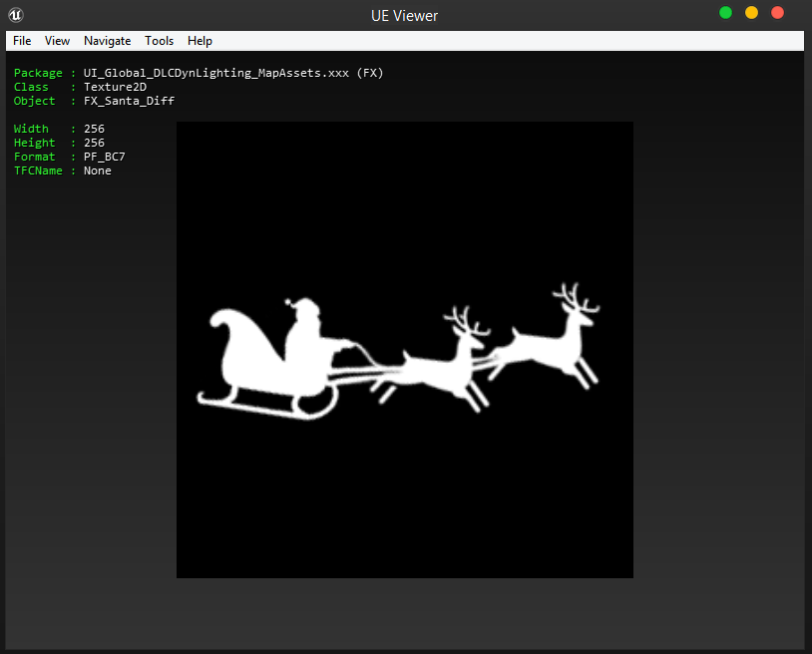
Task: Click the Width value 256
Action: [94, 129]
